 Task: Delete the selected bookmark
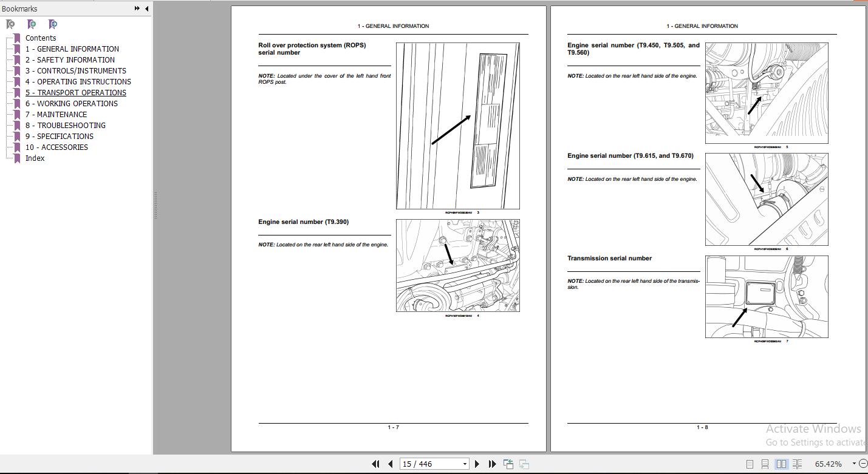[x=10, y=24]
